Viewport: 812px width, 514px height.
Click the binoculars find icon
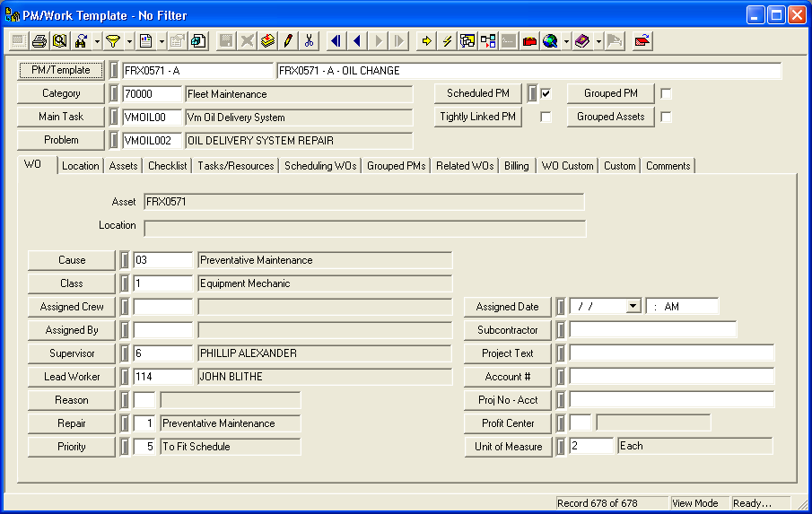click(x=82, y=41)
